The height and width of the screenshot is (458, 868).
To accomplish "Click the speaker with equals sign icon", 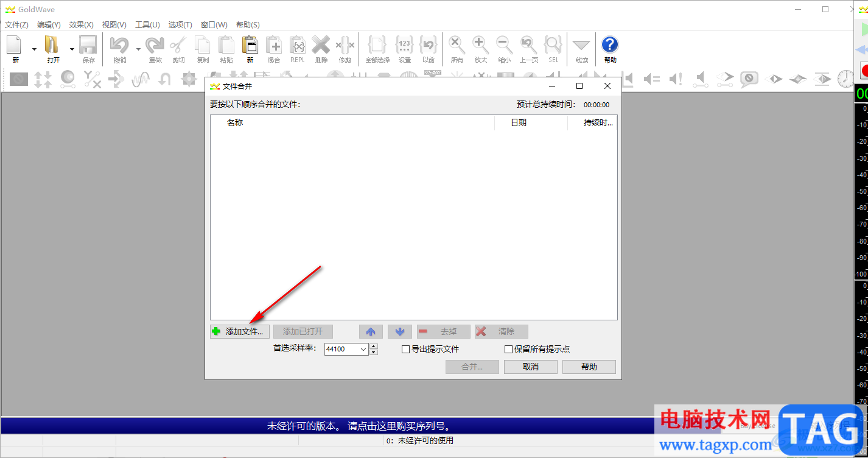I will pos(651,79).
